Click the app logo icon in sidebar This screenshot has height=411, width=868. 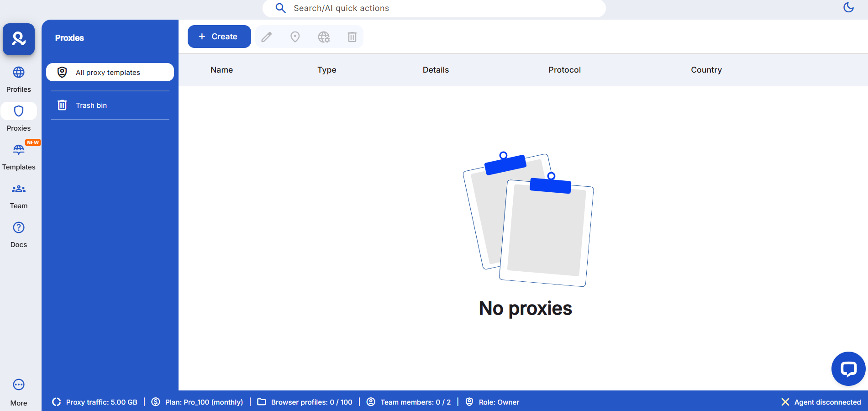coord(19,39)
